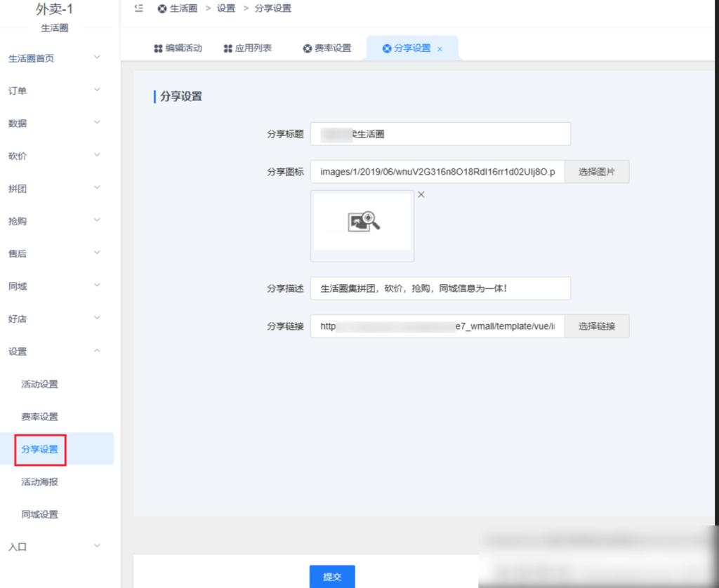Close the 分享设置 tab with its × icon

[x=439, y=49]
